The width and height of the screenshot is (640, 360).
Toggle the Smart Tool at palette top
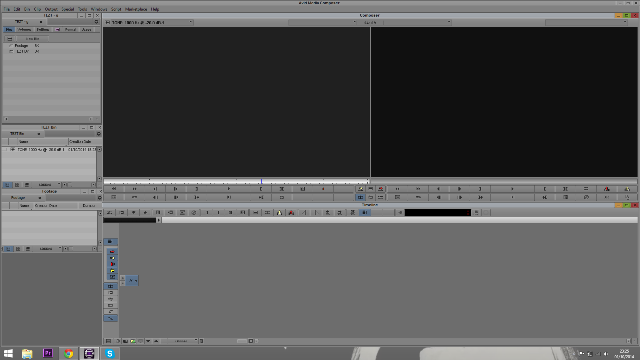click(x=110, y=242)
